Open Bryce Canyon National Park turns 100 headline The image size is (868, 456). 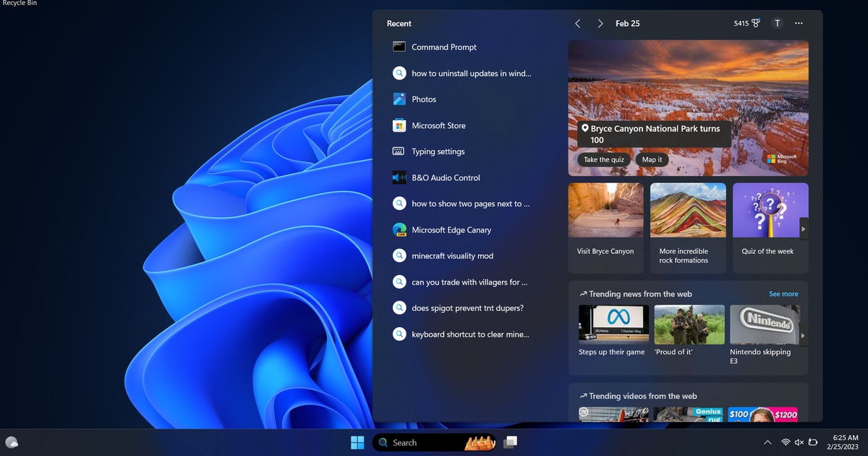click(655, 134)
